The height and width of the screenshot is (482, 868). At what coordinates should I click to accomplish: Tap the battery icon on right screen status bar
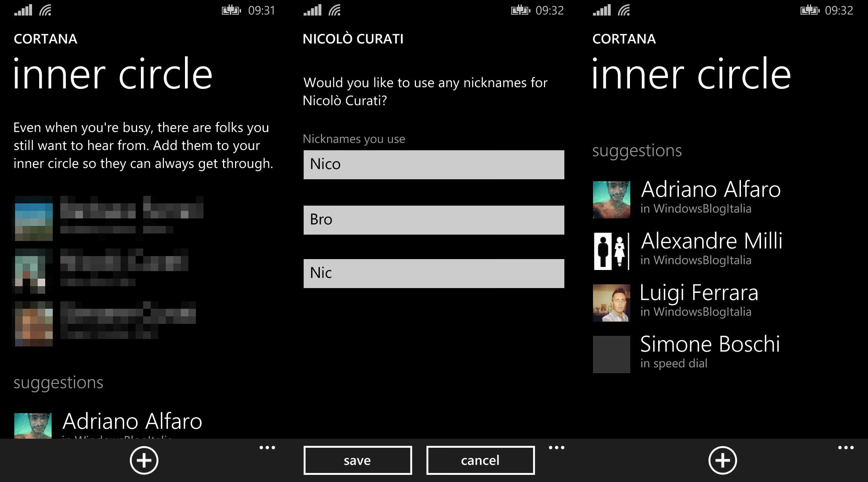810,10
